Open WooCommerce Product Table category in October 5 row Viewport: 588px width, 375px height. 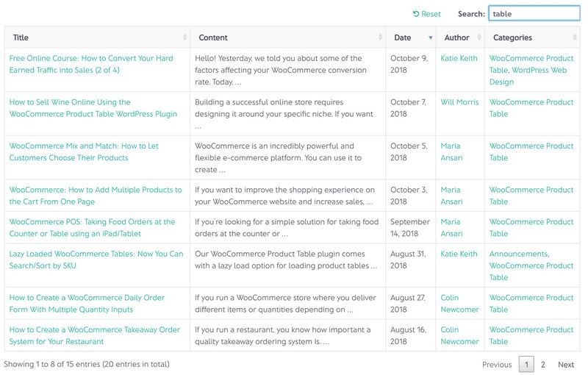point(531,152)
